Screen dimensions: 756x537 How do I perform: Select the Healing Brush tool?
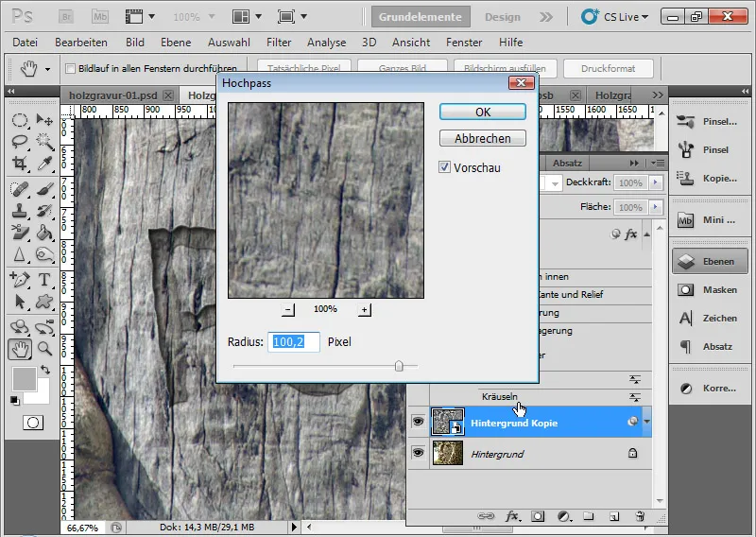coord(19,189)
